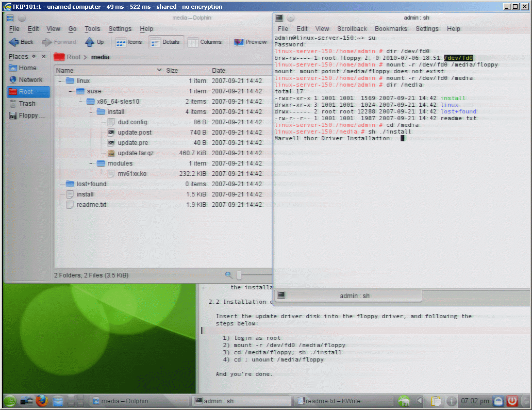Open Konsole Edit menu

point(302,29)
